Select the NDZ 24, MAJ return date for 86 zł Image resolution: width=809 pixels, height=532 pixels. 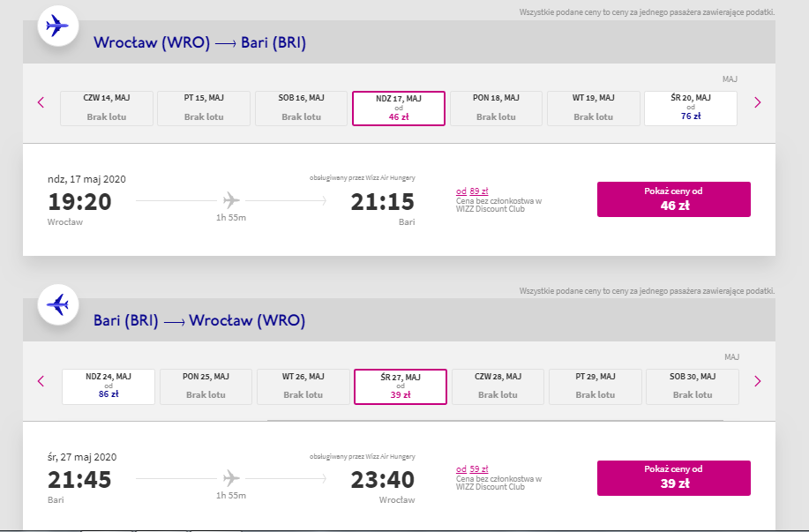(x=109, y=386)
